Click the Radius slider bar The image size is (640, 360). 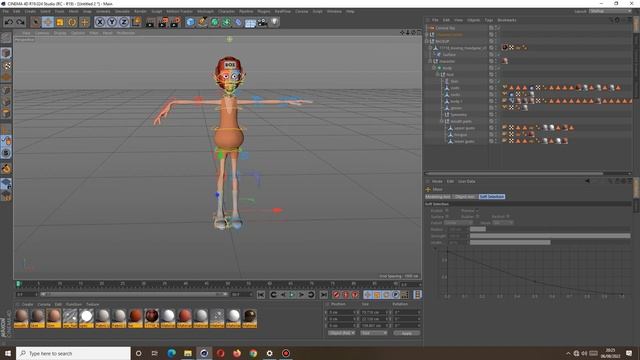pos(550,229)
